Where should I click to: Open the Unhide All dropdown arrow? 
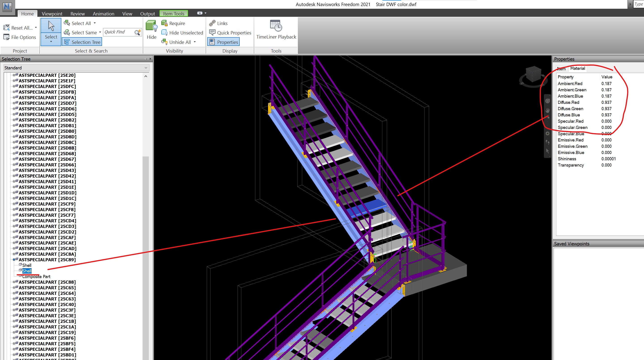point(195,42)
